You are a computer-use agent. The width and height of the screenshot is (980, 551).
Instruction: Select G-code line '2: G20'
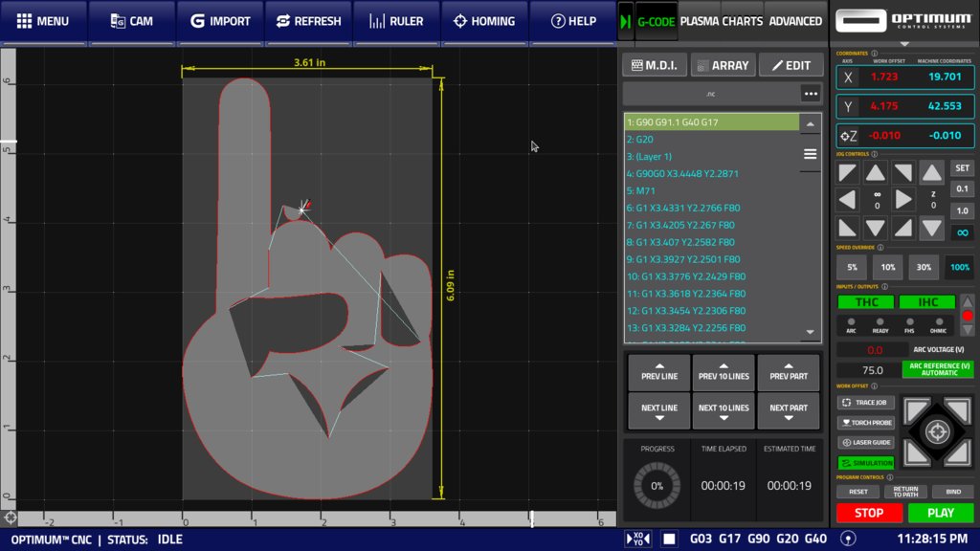point(712,140)
